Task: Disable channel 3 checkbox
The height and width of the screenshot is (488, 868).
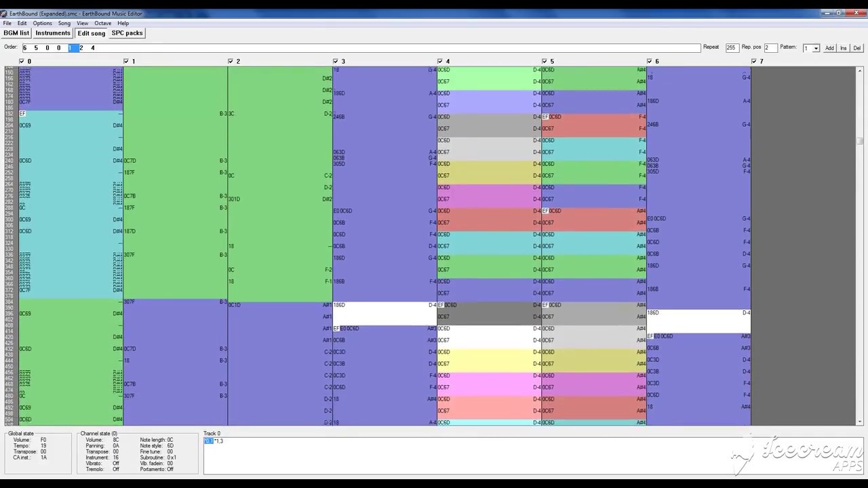Action: click(x=336, y=61)
